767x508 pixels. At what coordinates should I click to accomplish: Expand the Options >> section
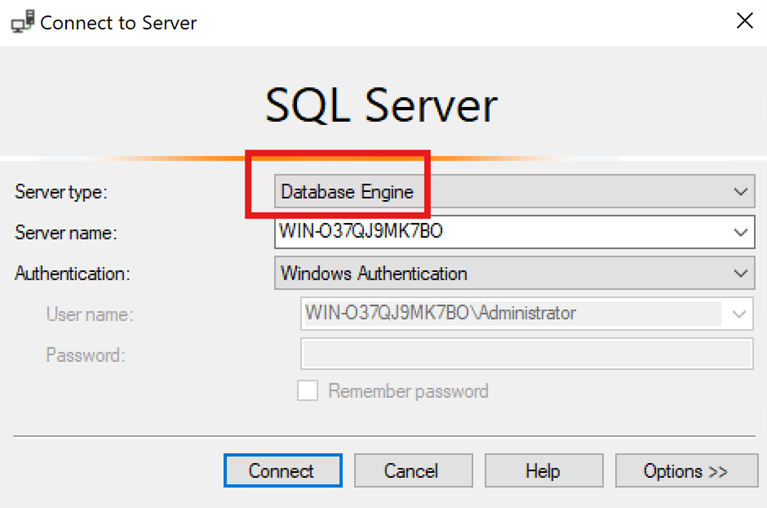(x=686, y=470)
